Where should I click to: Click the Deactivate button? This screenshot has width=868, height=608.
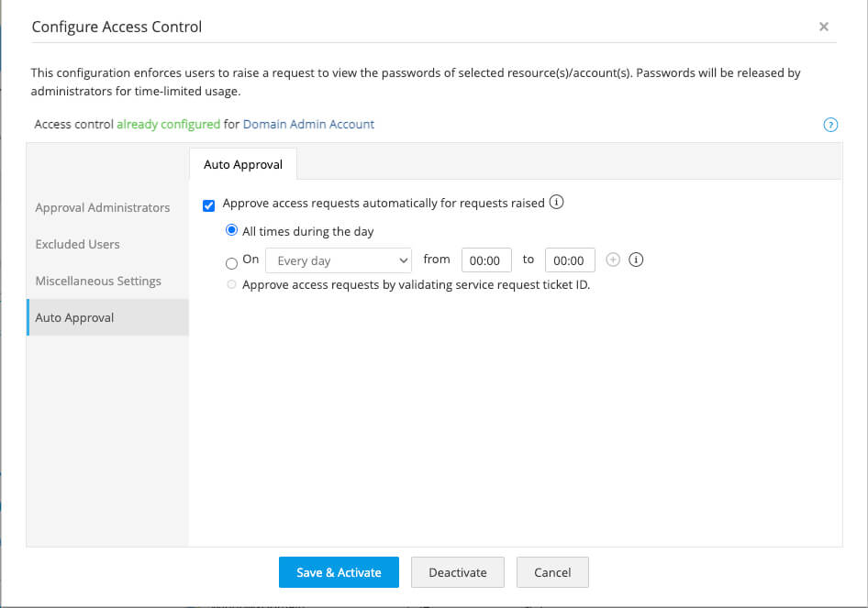pyautogui.click(x=458, y=572)
